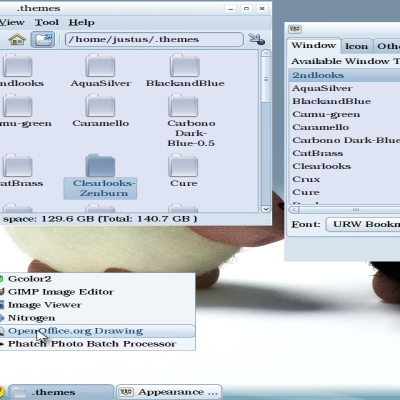Screen dimensions: 400x400
Task: Click the /home/justus/.themes path field
Action: pos(154,39)
